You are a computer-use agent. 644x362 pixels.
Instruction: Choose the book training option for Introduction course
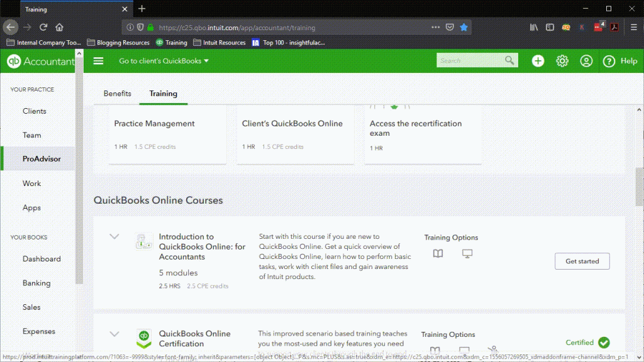tap(438, 254)
